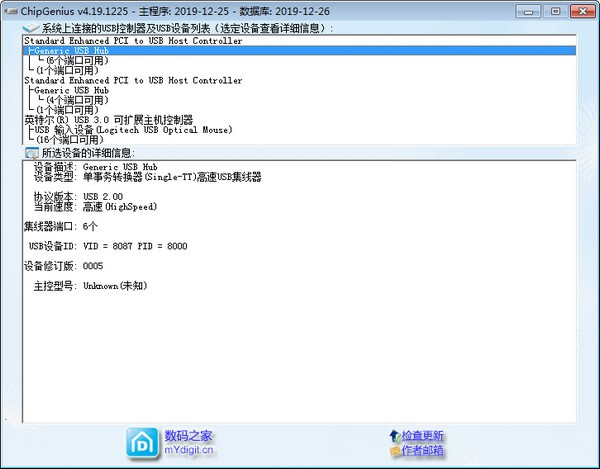
Task: Visit the mYdigit.cn website link
Action: point(189,451)
